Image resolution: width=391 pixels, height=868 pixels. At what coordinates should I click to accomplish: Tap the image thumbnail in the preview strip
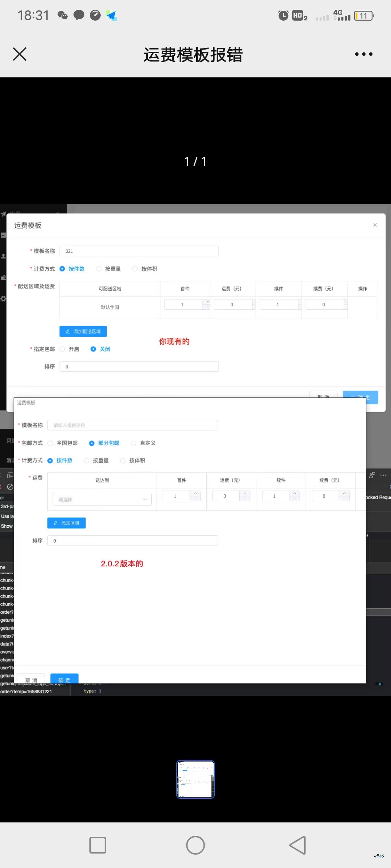click(x=195, y=779)
